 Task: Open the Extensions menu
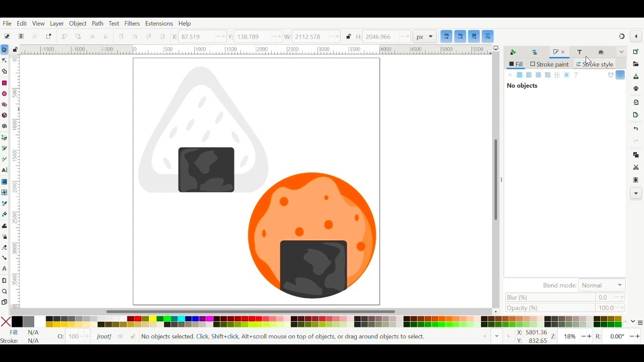159,24
